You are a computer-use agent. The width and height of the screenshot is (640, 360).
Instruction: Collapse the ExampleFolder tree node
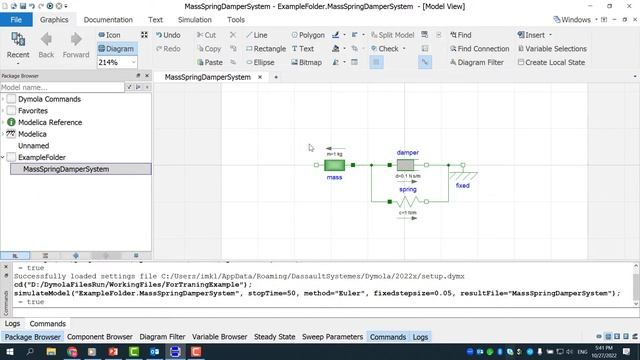click(x=3, y=157)
